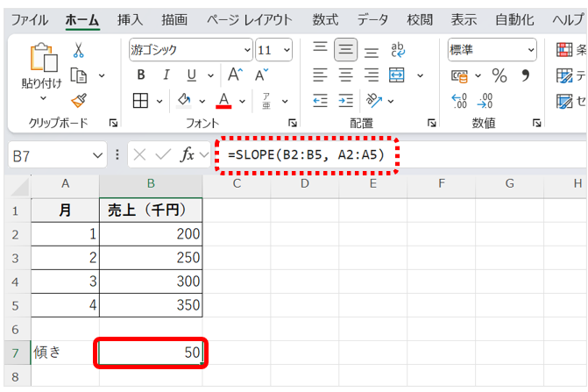This screenshot has width=588, height=392.
Task: Click the Insert Function fx button
Action: 188,154
